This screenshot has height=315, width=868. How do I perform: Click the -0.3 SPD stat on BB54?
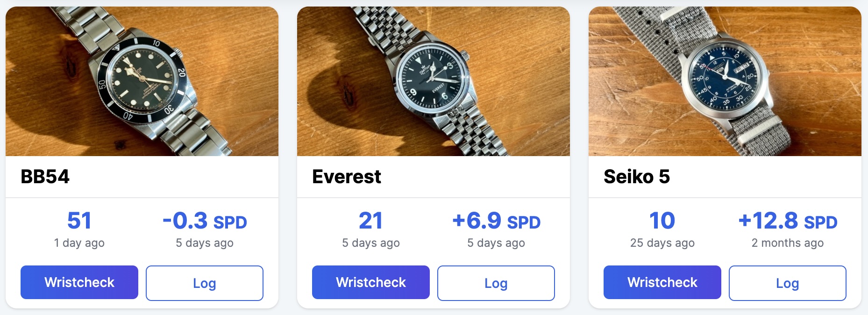click(204, 222)
